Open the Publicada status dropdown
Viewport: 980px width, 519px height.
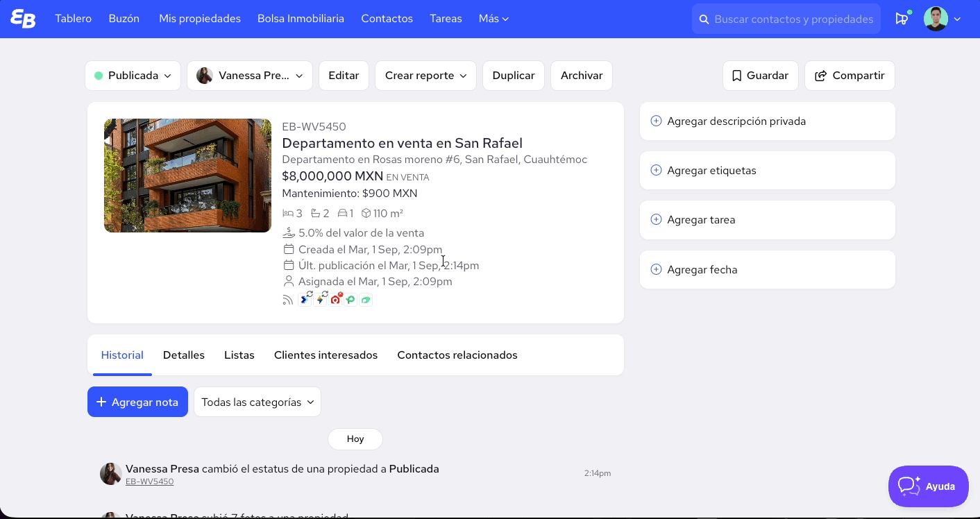(133, 76)
